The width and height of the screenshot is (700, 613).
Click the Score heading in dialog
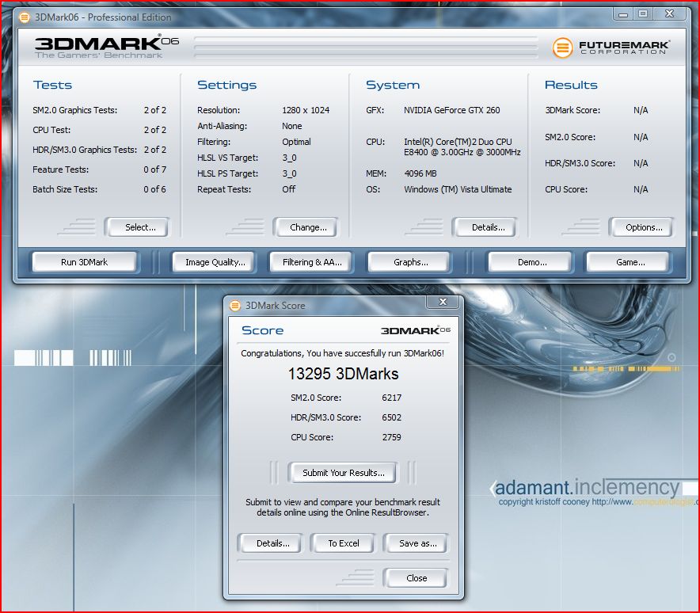263,330
